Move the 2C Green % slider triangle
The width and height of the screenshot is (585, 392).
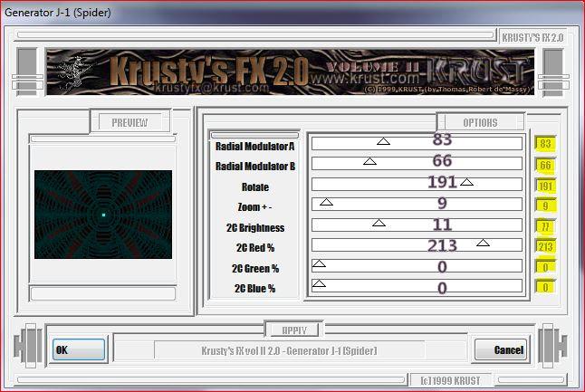319,263
